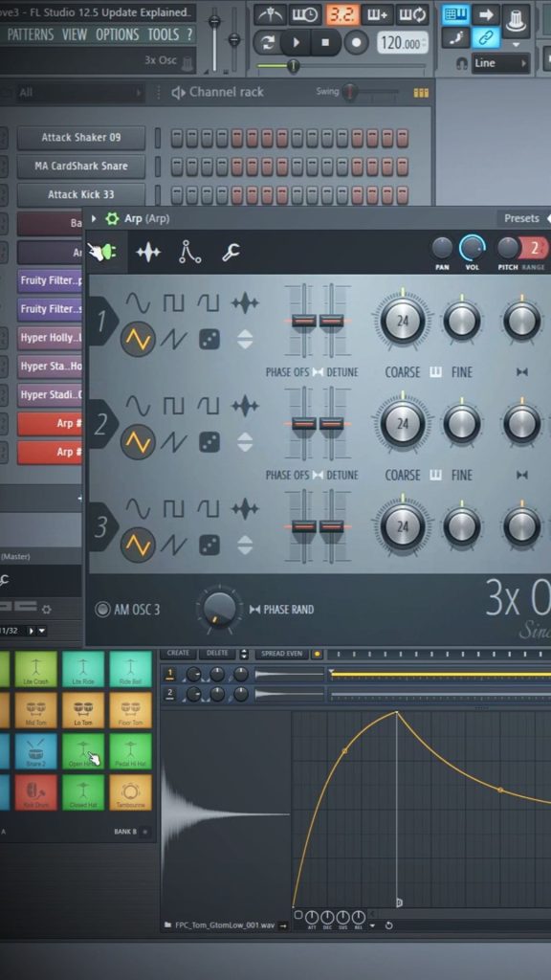Click the song position slider handle

point(293,65)
